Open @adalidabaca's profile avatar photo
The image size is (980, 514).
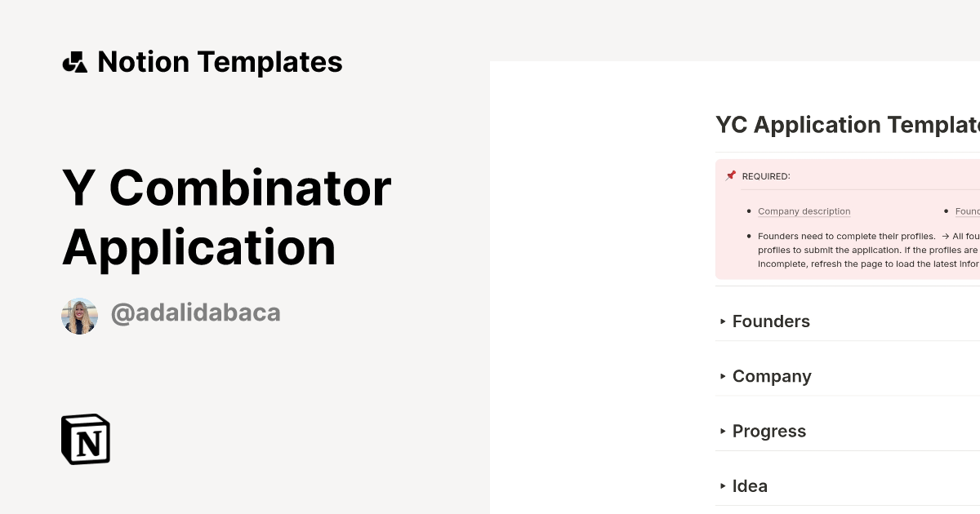[x=79, y=313]
